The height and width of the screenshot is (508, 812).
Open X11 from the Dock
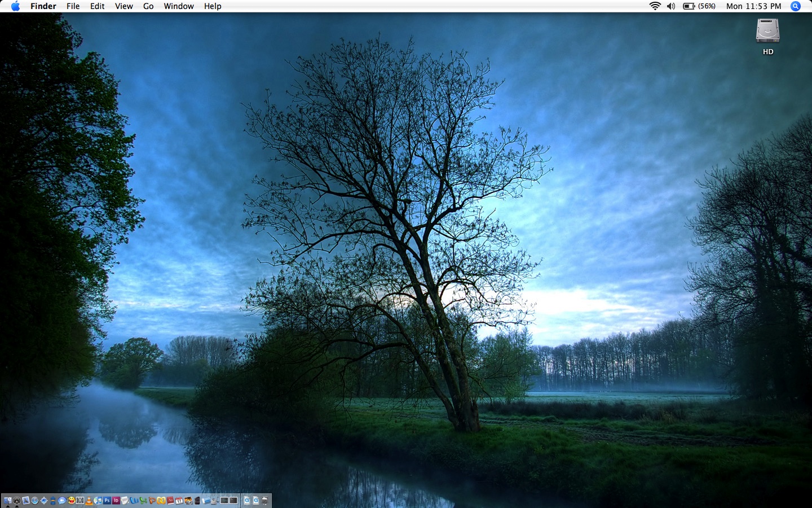pos(80,500)
